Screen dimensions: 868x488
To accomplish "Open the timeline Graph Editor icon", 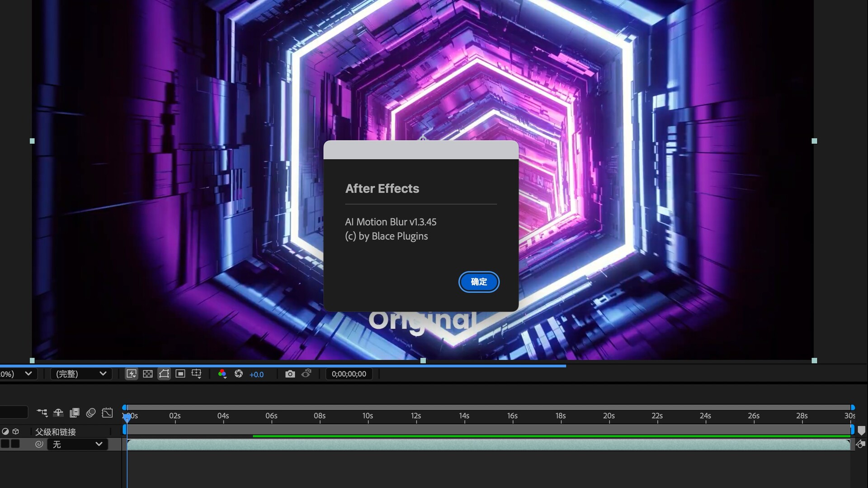I will [x=107, y=413].
